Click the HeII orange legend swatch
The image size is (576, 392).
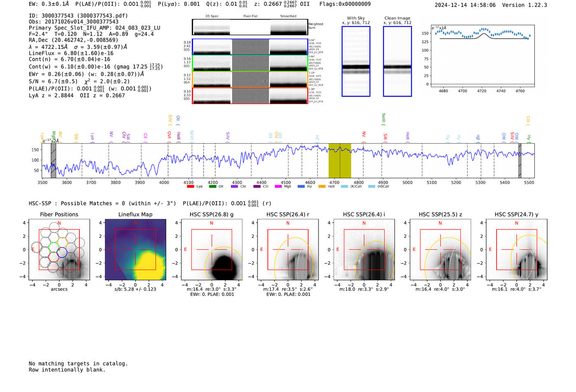[322, 186]
